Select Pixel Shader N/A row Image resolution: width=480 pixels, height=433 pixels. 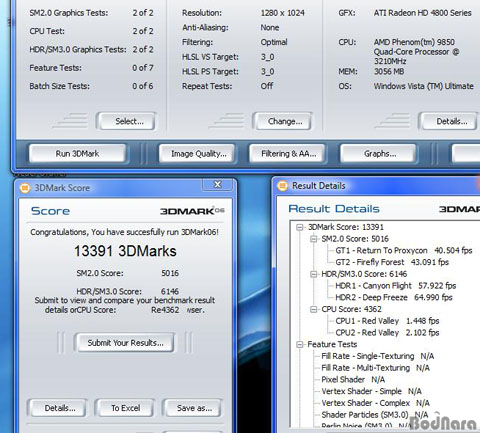tap(353, 380)
